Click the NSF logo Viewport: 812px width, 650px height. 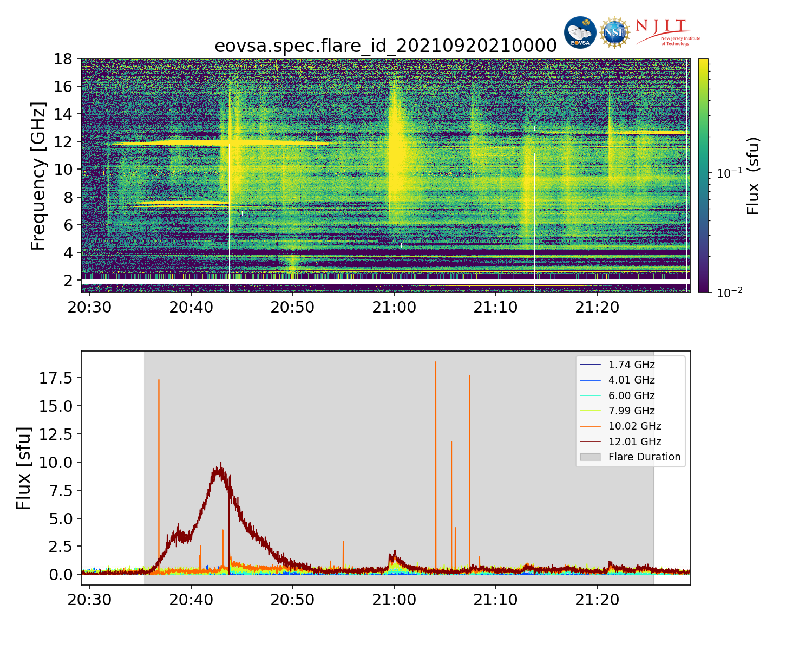pyautogui.click(x=614, y=32)
